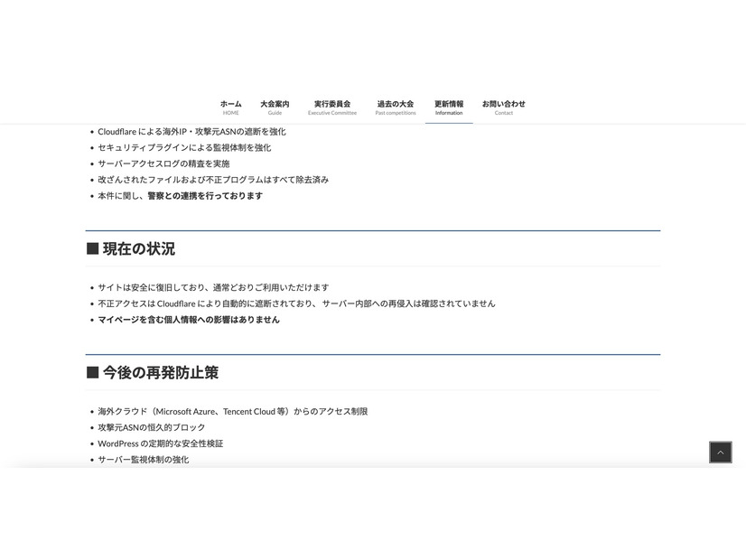
Task: Select the 海外クラウド Microsoft Azure bullet
Action: pyautogui.click(x=233, y=412)
